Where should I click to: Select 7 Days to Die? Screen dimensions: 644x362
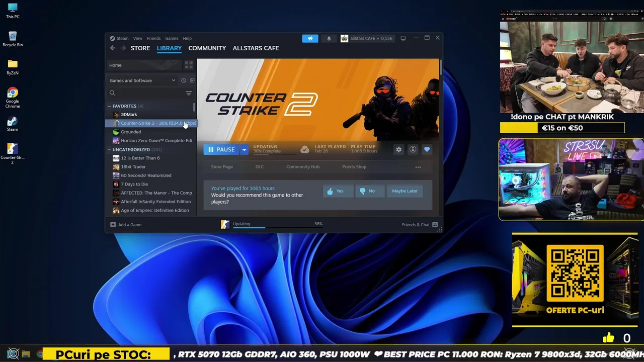(x=134, y=184)
